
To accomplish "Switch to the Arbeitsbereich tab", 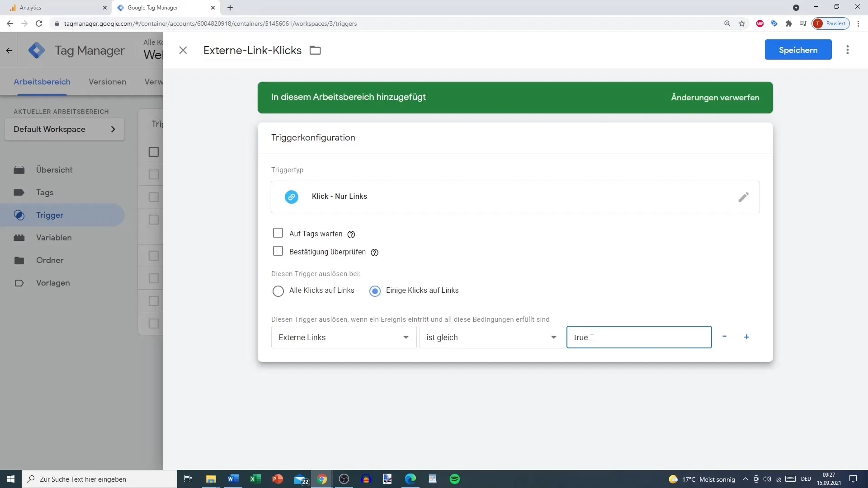I will point(42,82).
